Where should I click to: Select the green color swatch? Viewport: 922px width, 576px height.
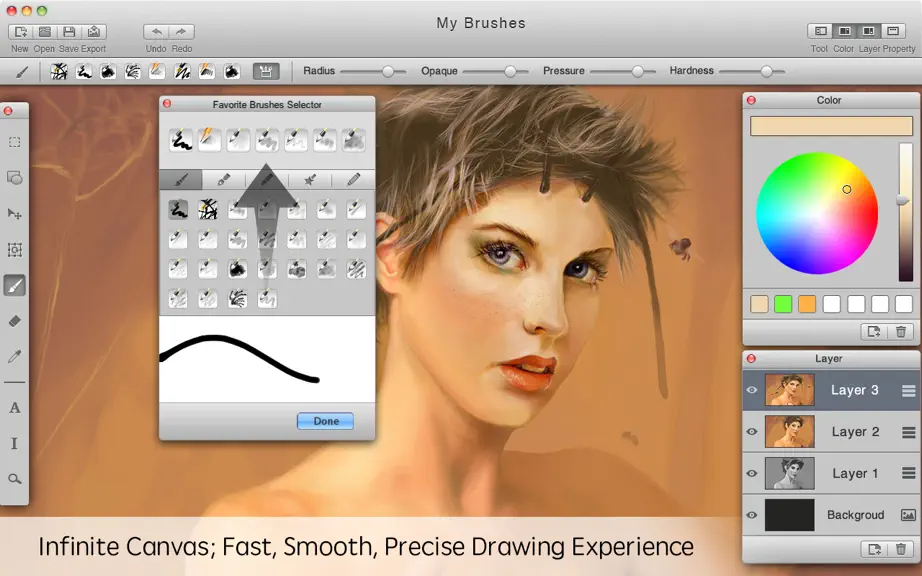pos(783,304)
